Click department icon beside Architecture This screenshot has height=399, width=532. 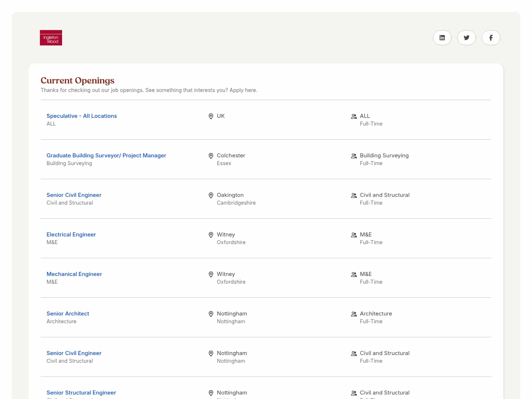[x=354, y=314]
